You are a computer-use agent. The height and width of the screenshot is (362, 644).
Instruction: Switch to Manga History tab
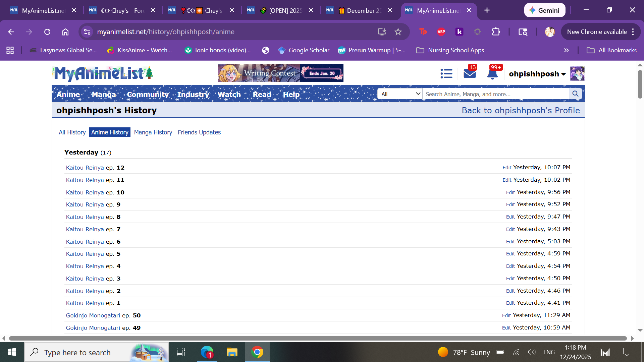point(153,132)
